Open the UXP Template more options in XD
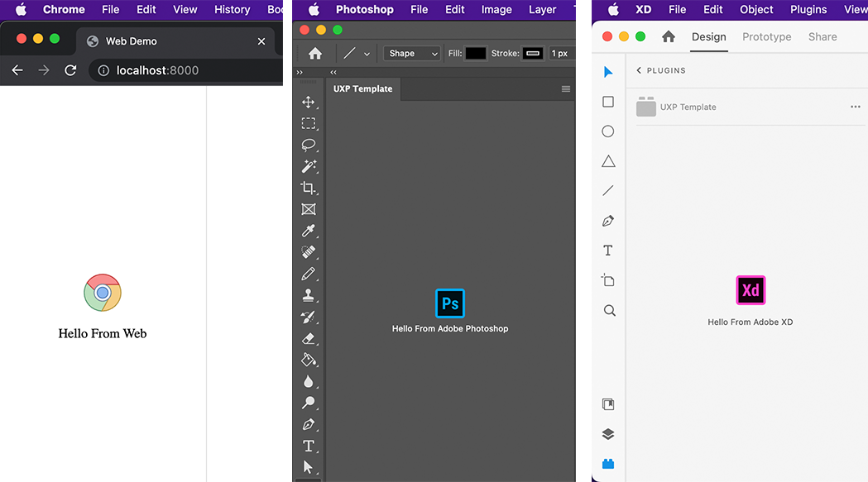The height and width of the screenshot is (482, 868). point(856,107)
